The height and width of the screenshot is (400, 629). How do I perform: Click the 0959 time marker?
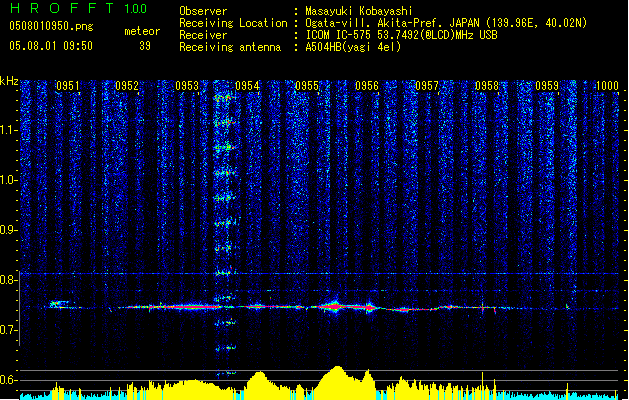coord(547,86)
